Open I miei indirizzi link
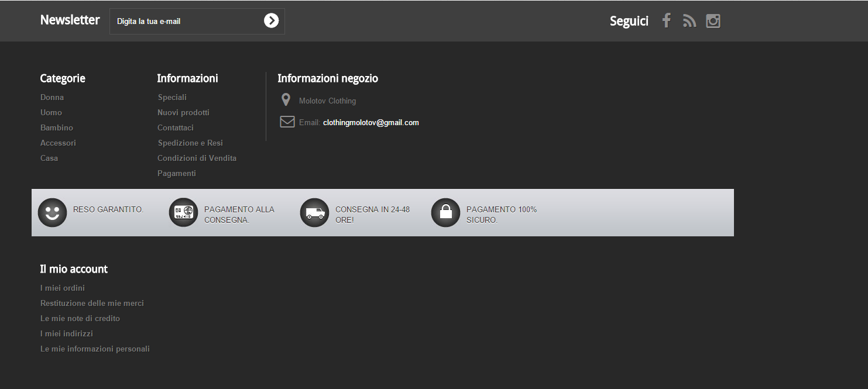Viewport: 868px width, 389px height. (67, 333)
